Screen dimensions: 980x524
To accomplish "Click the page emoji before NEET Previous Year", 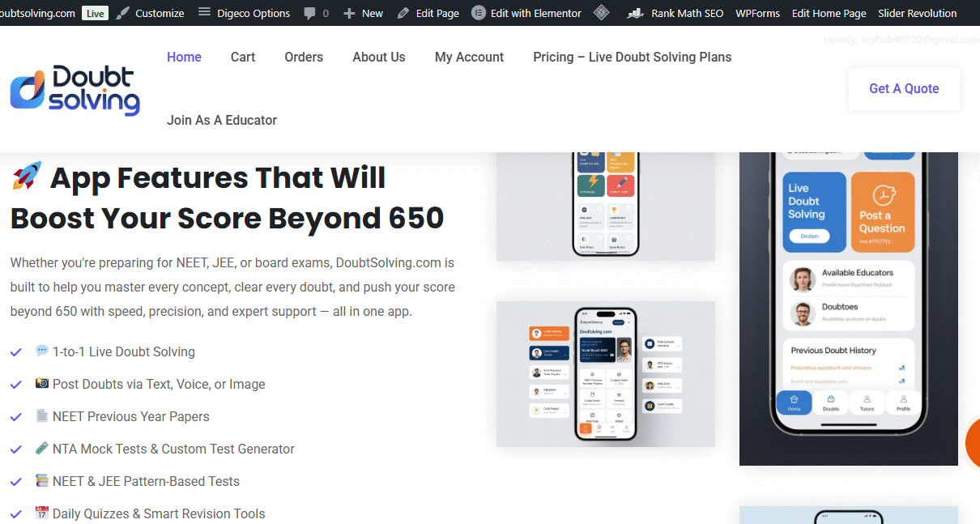I will pyautogui.click(x=42, y=415).
